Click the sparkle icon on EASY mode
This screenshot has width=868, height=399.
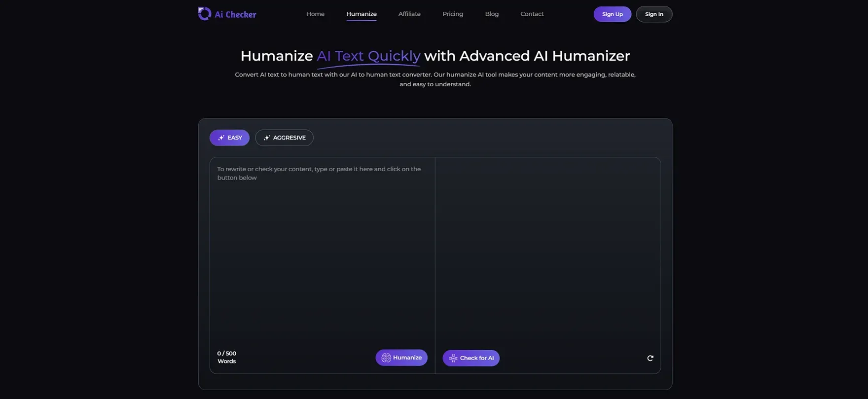pos(221,138)
